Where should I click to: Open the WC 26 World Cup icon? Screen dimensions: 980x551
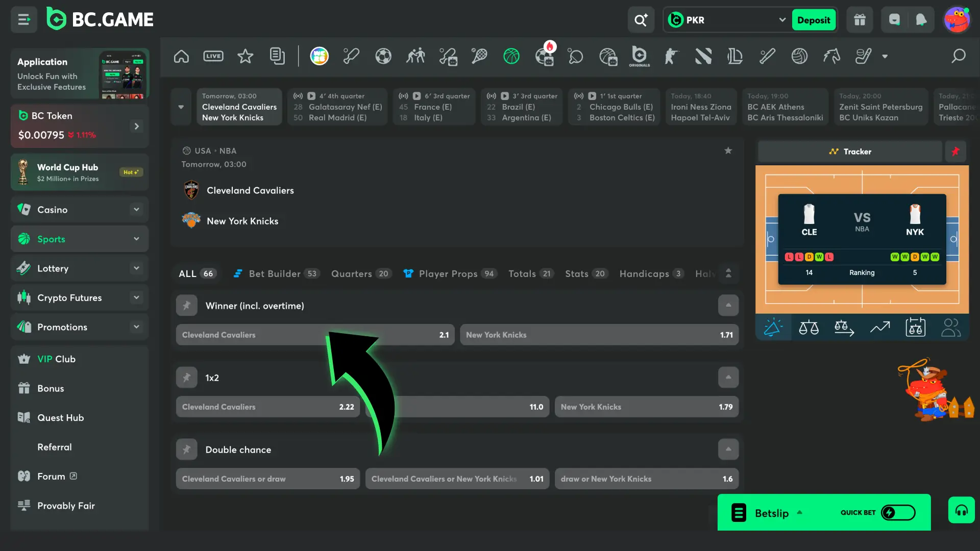tap(320, 56)
